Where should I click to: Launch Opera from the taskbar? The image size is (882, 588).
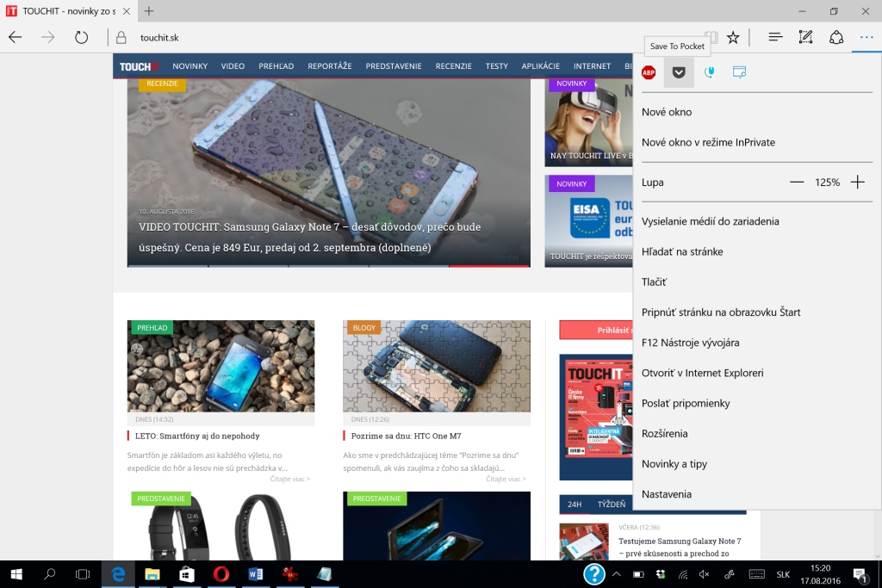click(x=221, y=574)
